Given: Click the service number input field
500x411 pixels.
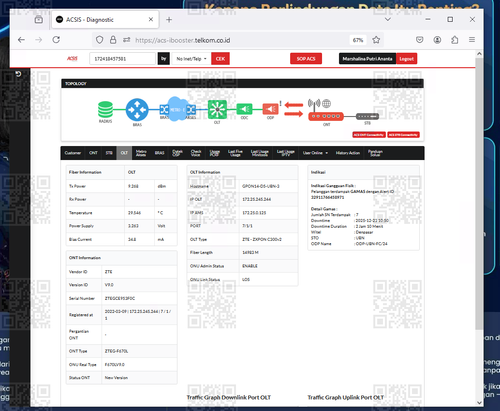Looking at the screenshot, I should tap(122, 59).
